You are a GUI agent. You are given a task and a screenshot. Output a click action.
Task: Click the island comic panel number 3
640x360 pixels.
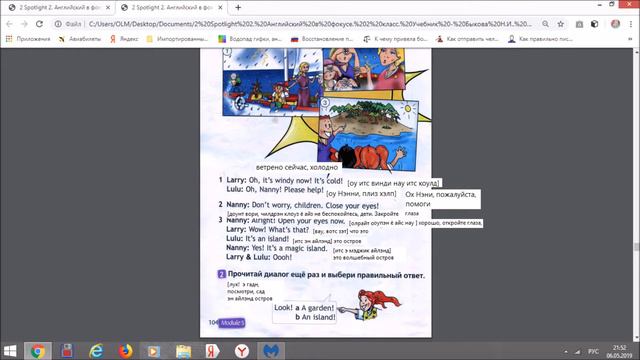368,134
